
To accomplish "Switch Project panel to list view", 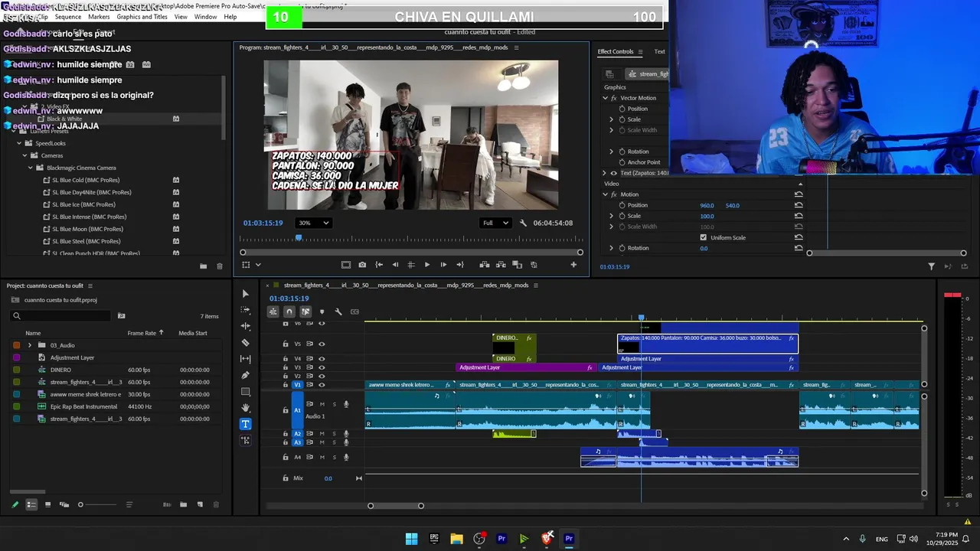I will 31,505.
